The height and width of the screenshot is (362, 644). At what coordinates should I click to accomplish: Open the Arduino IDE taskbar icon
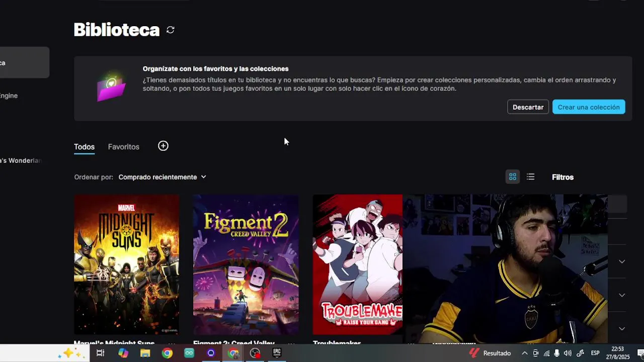189,353
